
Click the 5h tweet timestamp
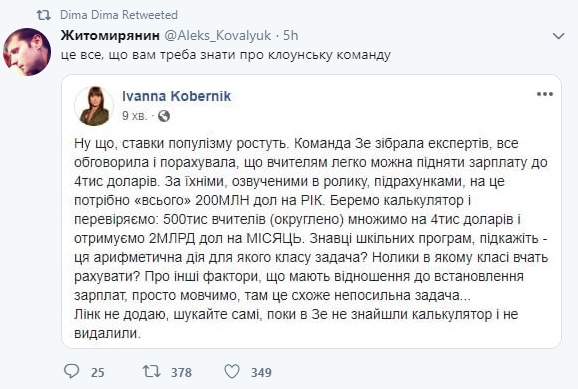(290, 35)
